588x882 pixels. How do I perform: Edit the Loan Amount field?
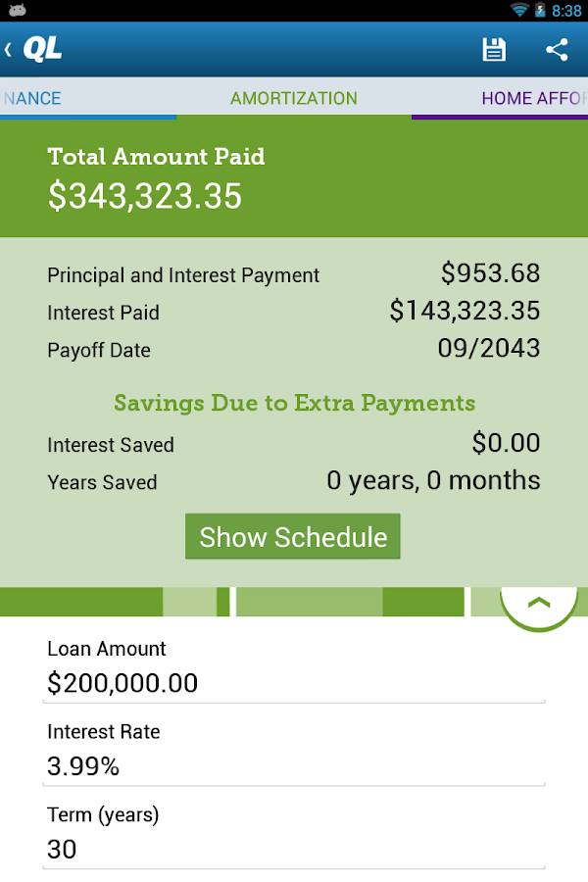tap(294, 683)
